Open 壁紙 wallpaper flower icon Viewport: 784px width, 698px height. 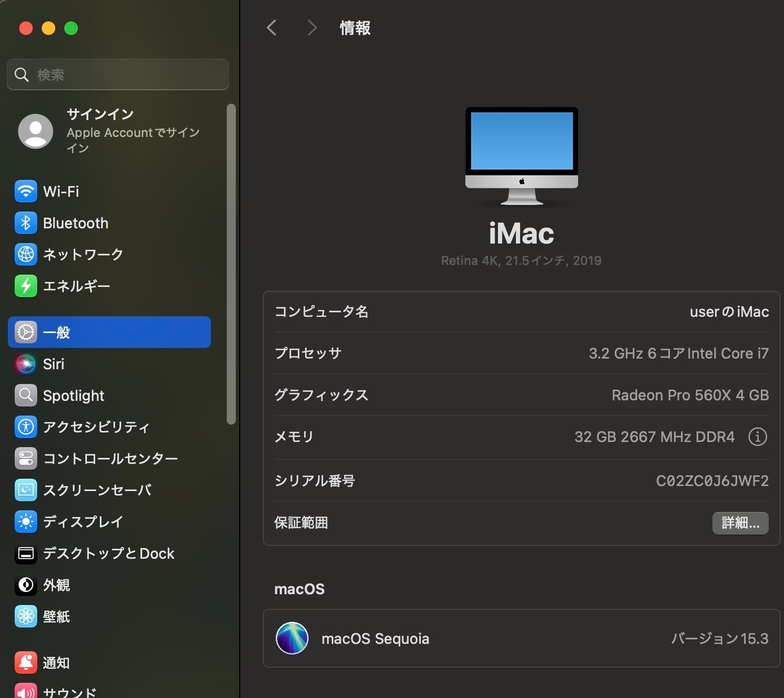[x=26, y=617]
